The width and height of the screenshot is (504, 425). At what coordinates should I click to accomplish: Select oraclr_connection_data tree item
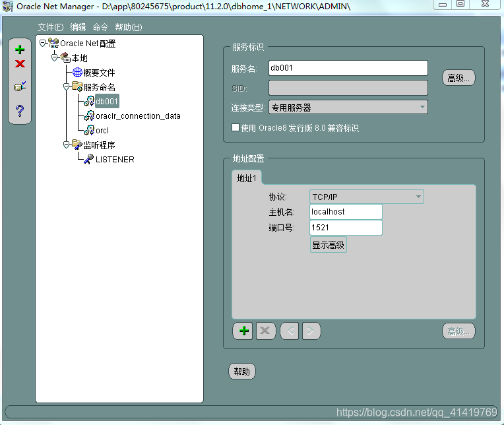139,115
